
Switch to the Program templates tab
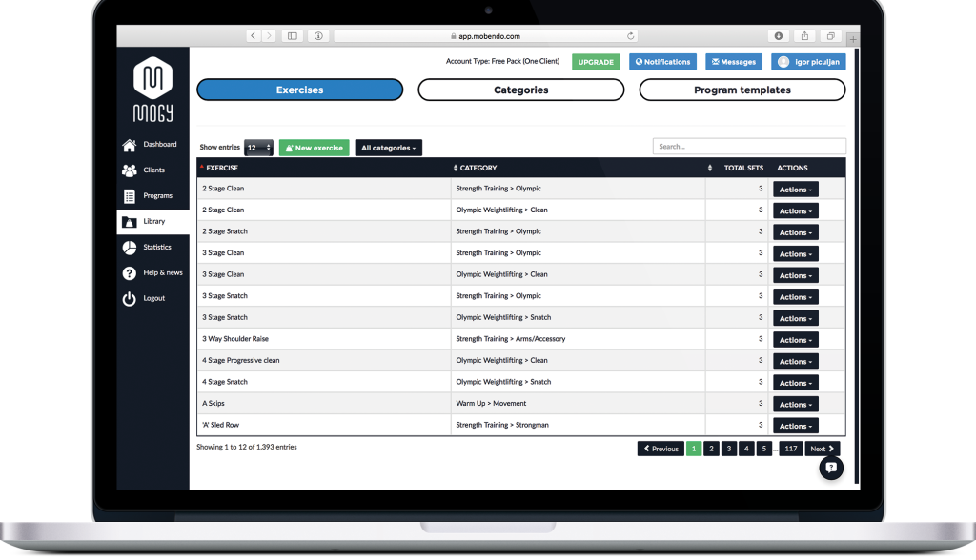tap(742, 90)
